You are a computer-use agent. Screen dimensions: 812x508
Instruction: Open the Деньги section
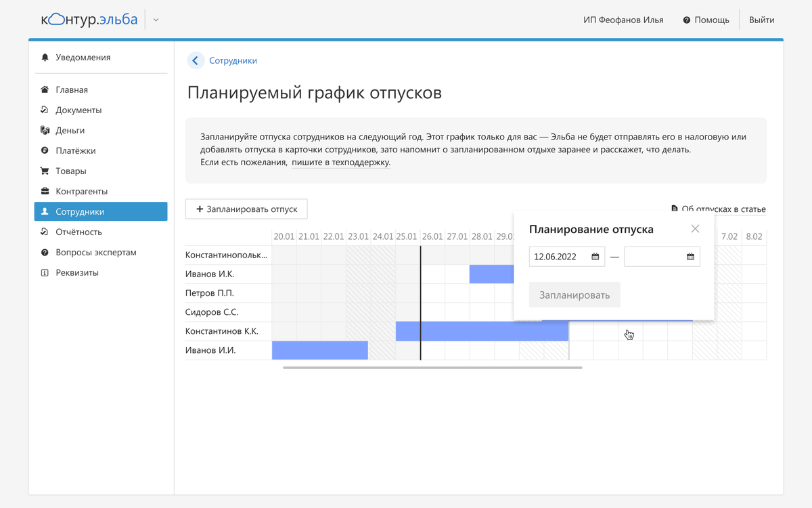[70, 130]
